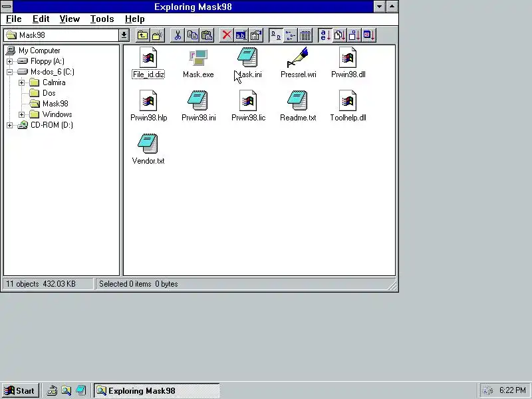Expand the Windows folder node
Viewport: 532px width, 399px height.
coord(21,114)
